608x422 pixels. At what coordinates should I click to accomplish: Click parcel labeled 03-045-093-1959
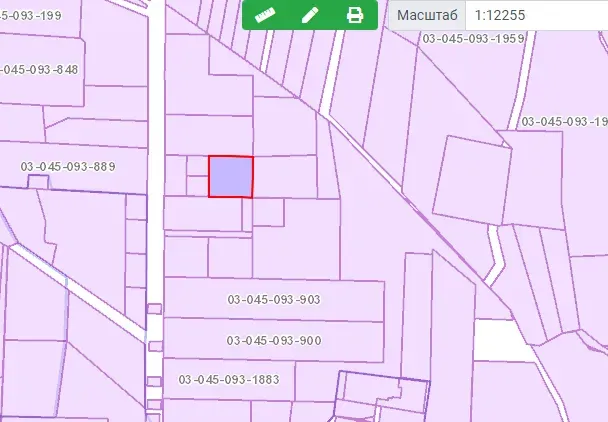click(x=474, y=39)
